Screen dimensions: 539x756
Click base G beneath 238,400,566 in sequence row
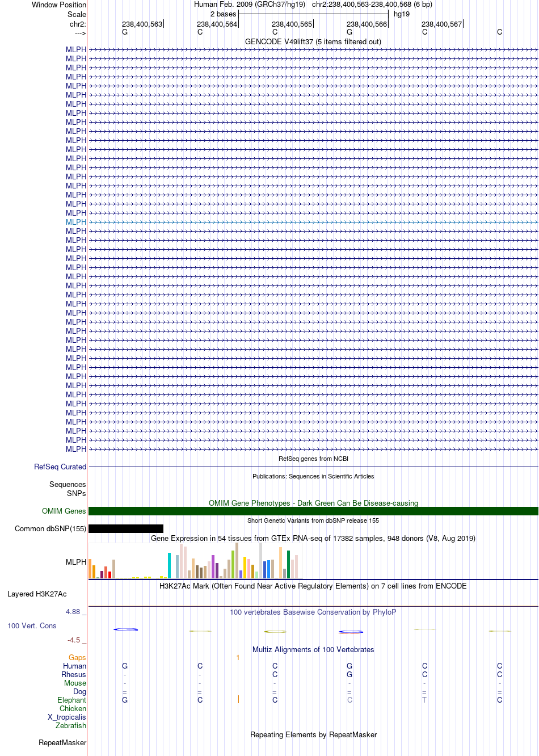(x=349, y=32)
